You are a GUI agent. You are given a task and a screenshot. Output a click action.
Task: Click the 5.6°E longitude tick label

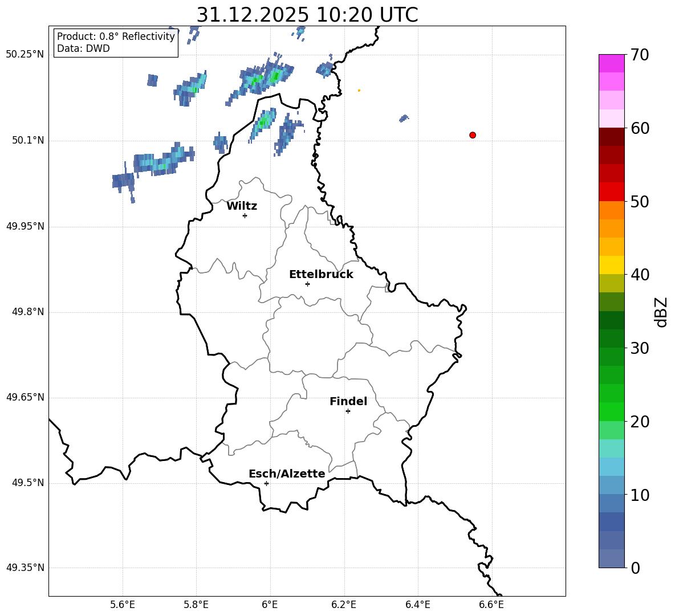123,605
